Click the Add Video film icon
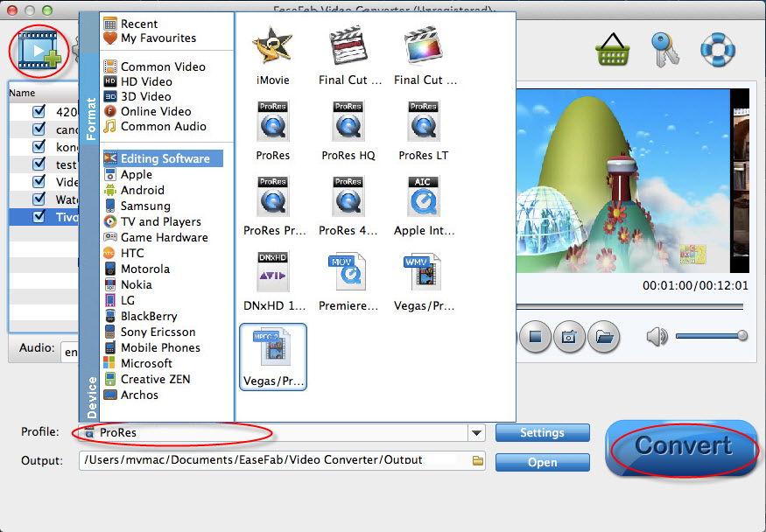 pyautogui.click(x=39, y=50)
